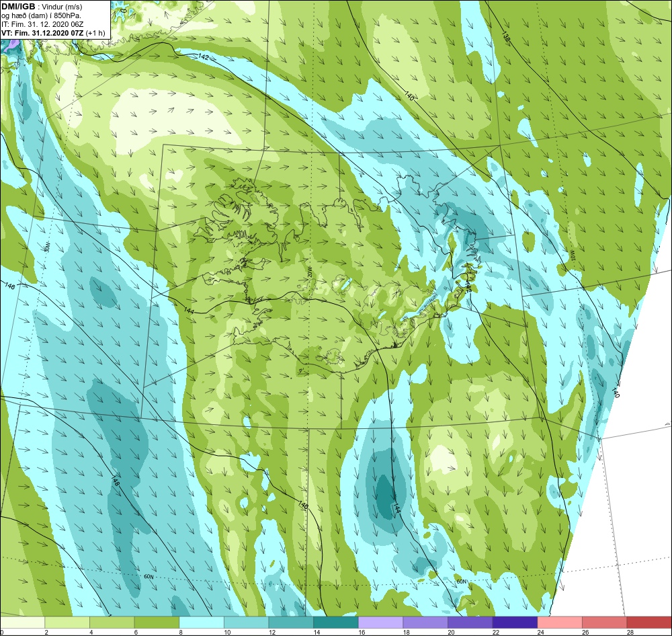
Task: Pick the 12–14 m/s teal legend swatch
Action: pos(291,623)
